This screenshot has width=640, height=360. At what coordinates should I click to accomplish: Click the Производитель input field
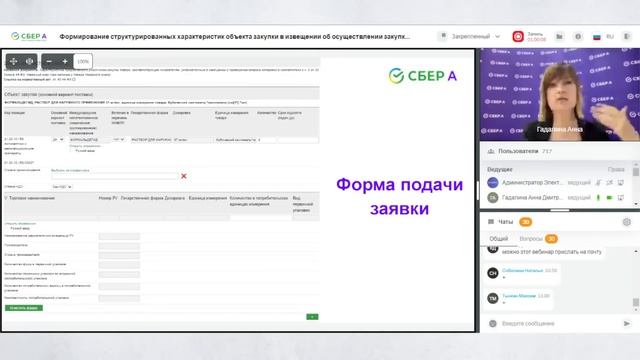coord(119,246)
